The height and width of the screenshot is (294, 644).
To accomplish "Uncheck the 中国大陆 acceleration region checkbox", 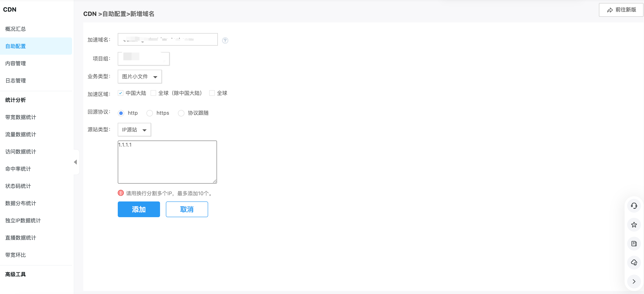I will (x=121, y=93).
